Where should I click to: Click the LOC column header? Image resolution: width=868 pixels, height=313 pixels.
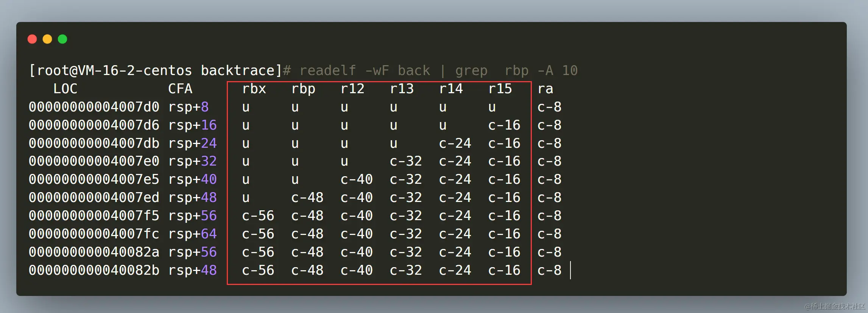65,89
